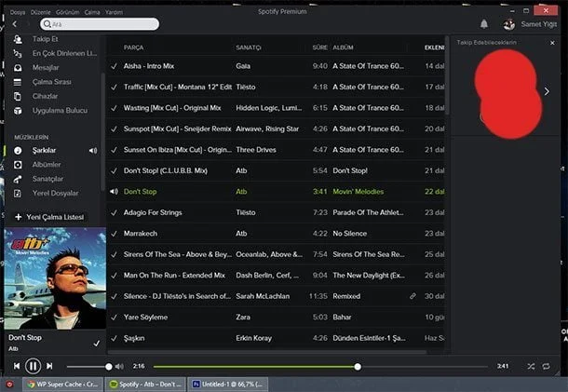This screenshot has width=568, height=392.
Task: Toggle the now-playing track saved checkmark
Action: point(96,343)
